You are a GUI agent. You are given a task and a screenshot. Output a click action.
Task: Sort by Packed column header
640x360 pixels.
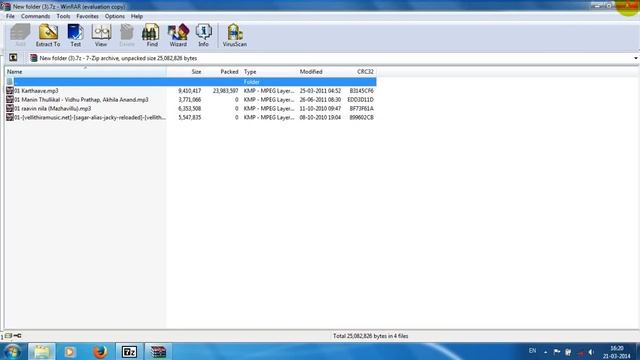222,71
